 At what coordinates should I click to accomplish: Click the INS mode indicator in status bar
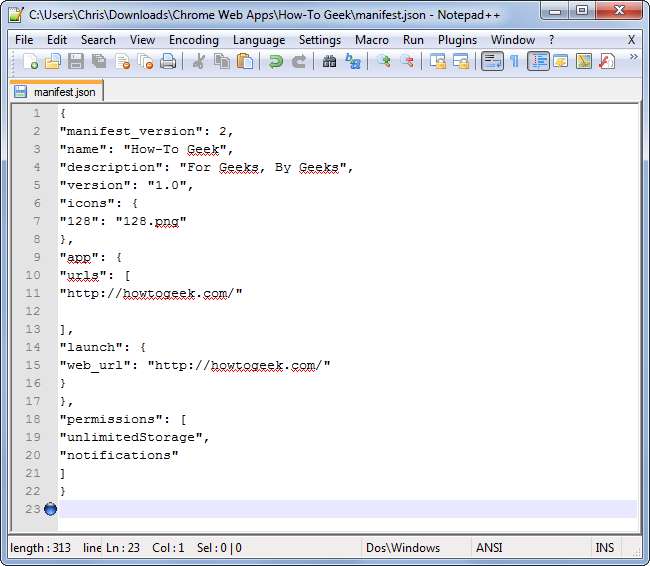coord(604,548)
